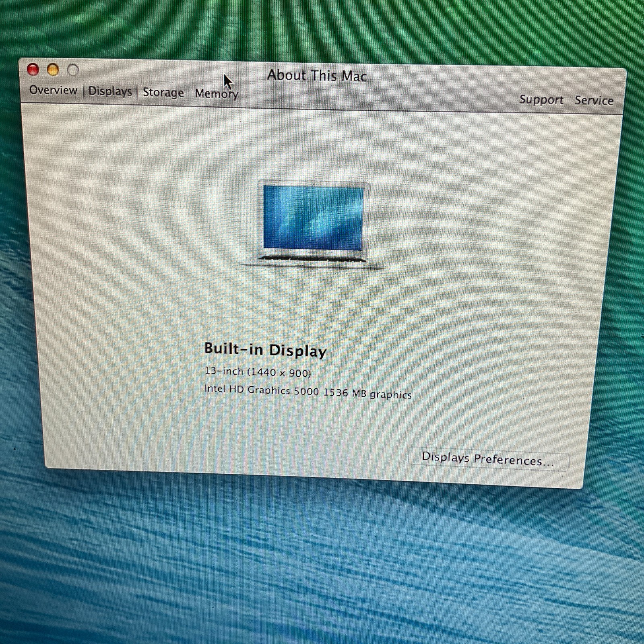This screenshot has height=644, width=644.
Task: Click the Intel HD Graphics 5000 text
Action: click(262, 390)
